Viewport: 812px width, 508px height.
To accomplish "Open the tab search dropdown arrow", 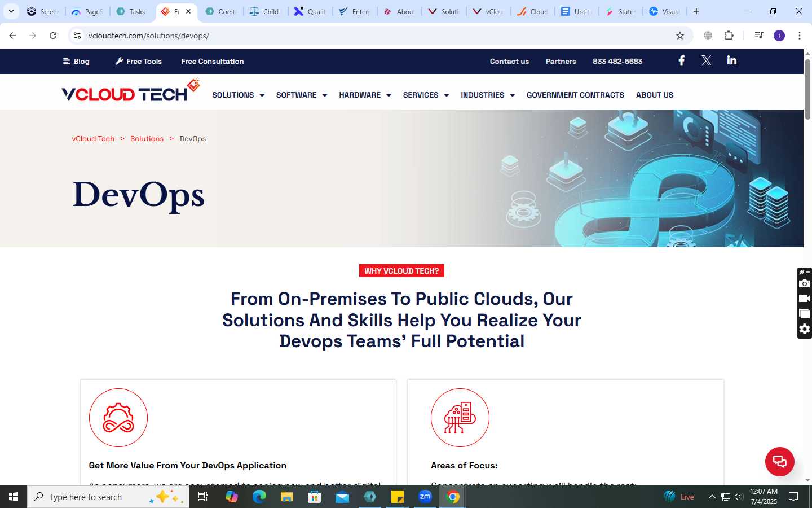I will 11,11.
